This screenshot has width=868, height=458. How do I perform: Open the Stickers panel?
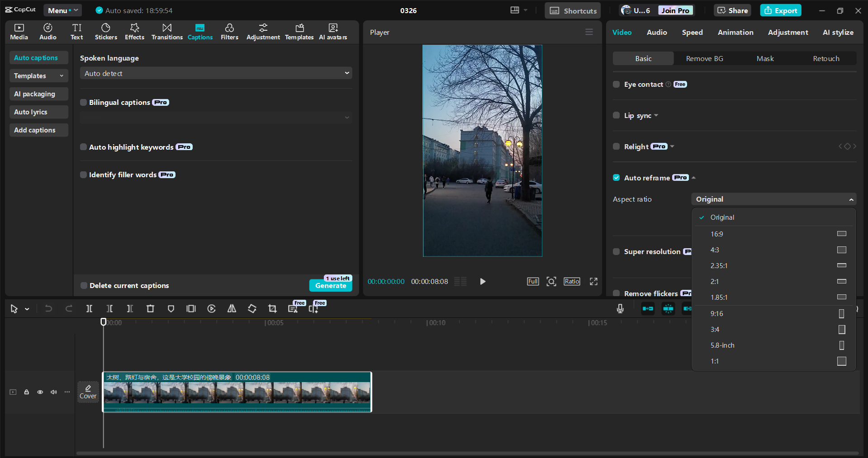[105, 31]
